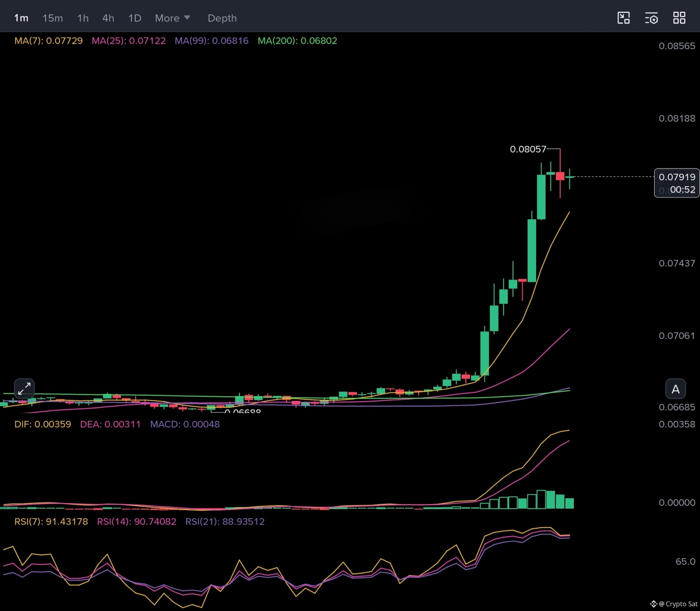This screenshot has width=700, height=611.
Task: Click the MA(25): 0.07122 label
Action: point(129,40)
